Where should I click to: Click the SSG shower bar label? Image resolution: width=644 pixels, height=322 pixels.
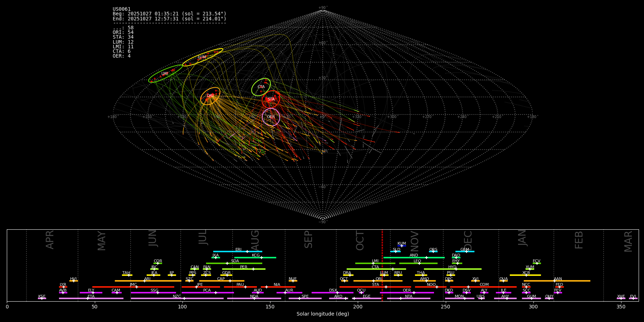[154, 291]
